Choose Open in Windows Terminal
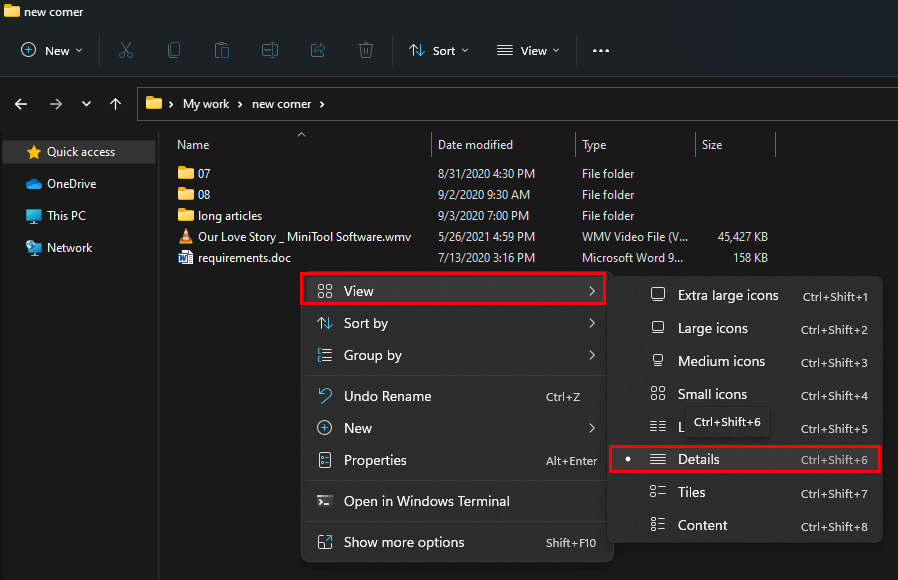The height and width of the screenshot is (580, 898). point(456,501)
